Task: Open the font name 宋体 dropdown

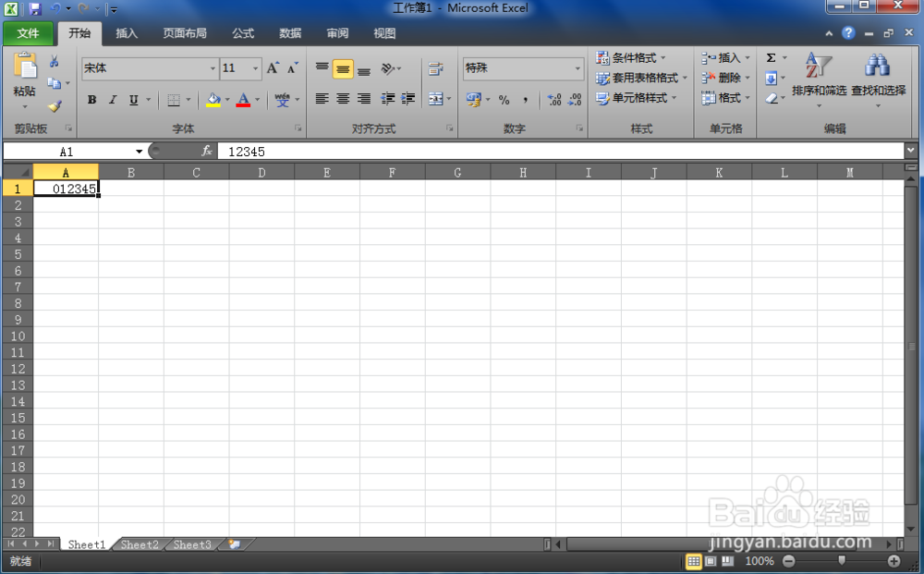Action: (x=213, y=68)
